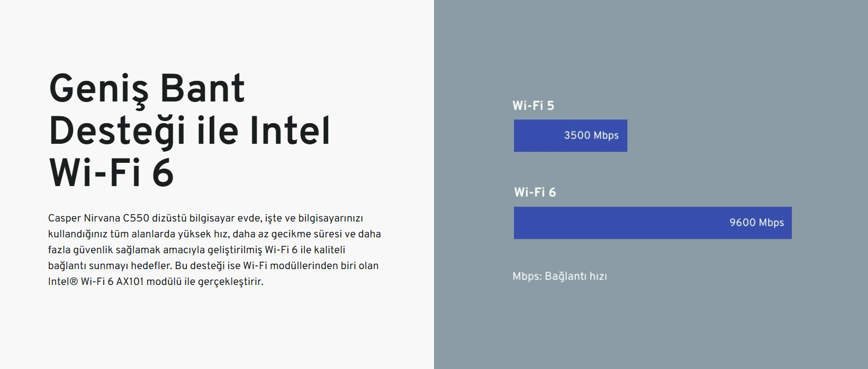Click "bağlantı sunmayı hedefler" in the paragraph
The width and height of the screenshot is (868, 369).
(110, 266)
